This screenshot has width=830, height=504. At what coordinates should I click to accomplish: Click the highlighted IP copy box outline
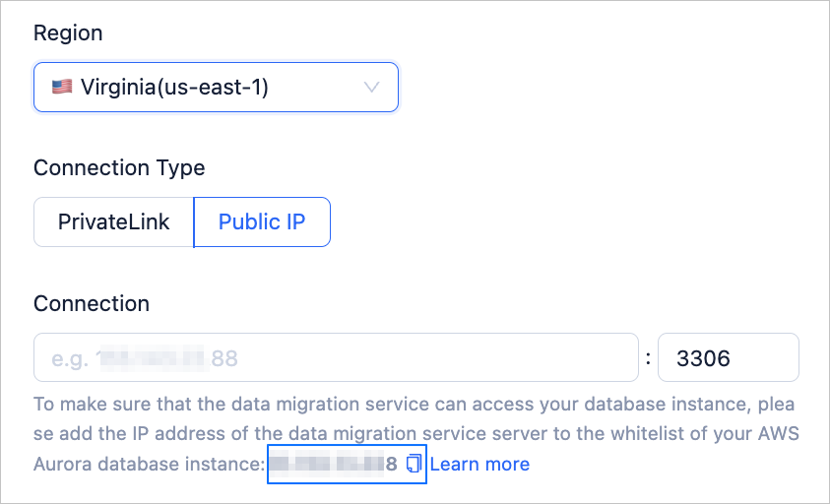click(347, 480)
